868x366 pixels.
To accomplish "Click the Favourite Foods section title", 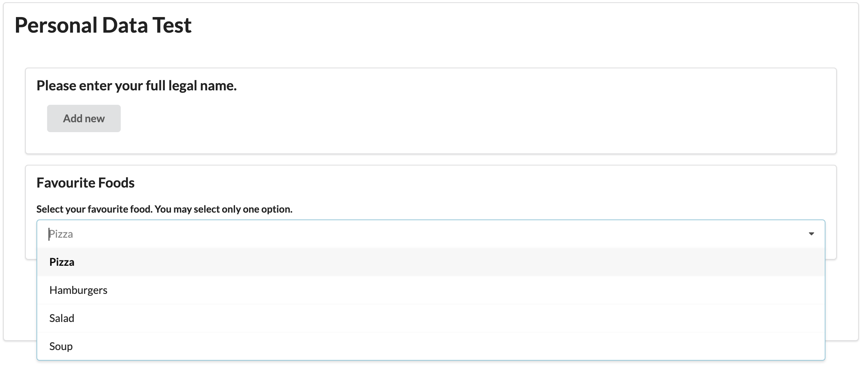I will coord(85,183).
